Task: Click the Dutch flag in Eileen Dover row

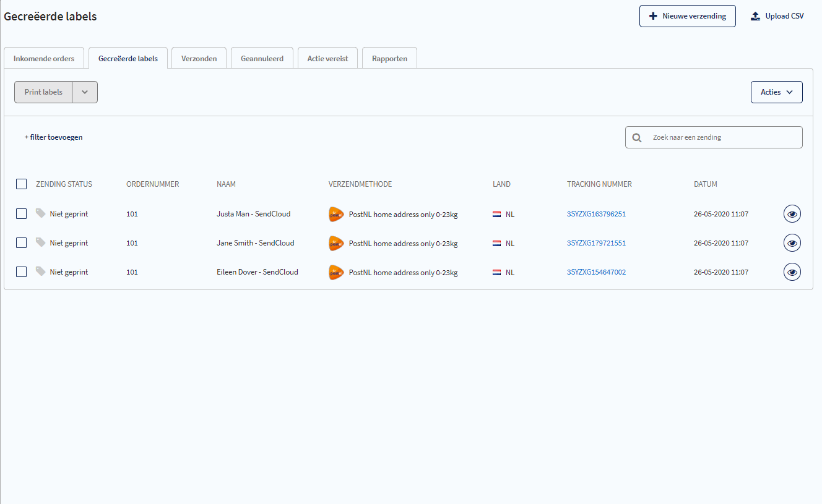Action: coord(496,273)
